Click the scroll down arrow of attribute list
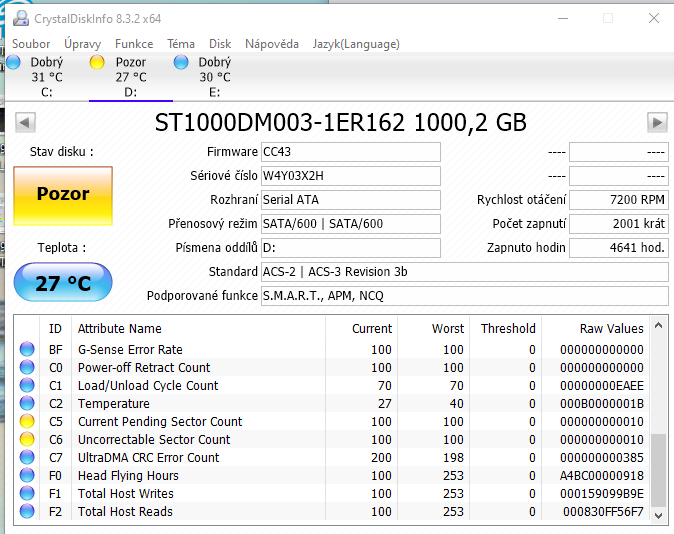Image resolution: width=674 pixels, height=534 pixels. (659, 513)
